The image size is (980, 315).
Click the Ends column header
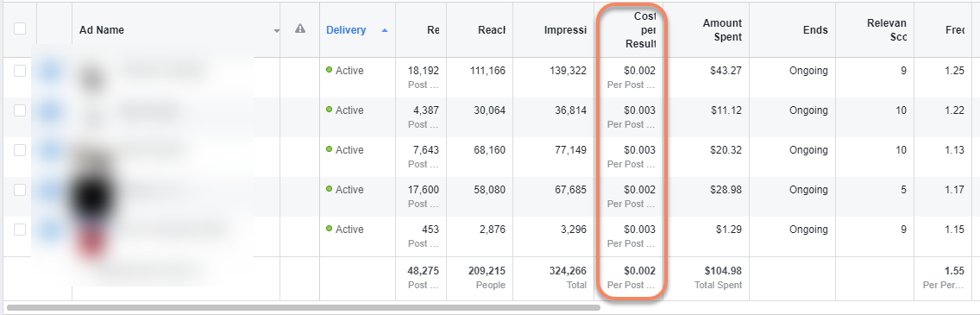815,30
